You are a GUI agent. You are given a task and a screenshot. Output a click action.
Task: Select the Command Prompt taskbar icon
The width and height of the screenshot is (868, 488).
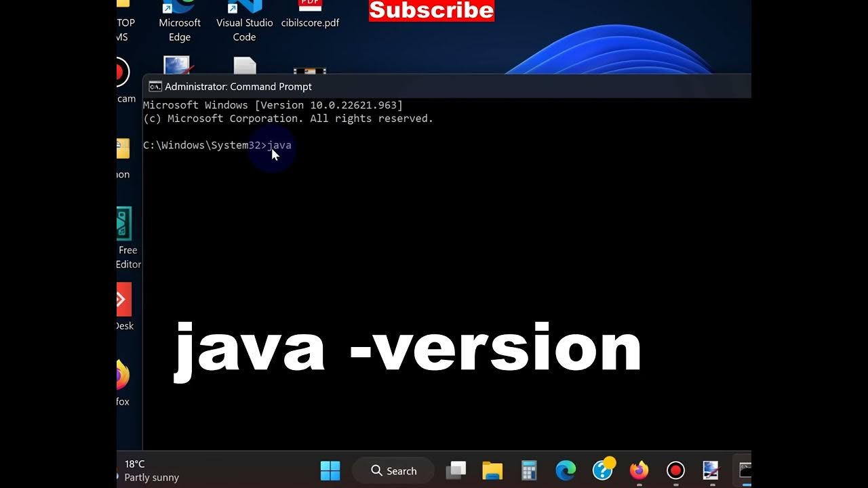[x=744, y=470]
